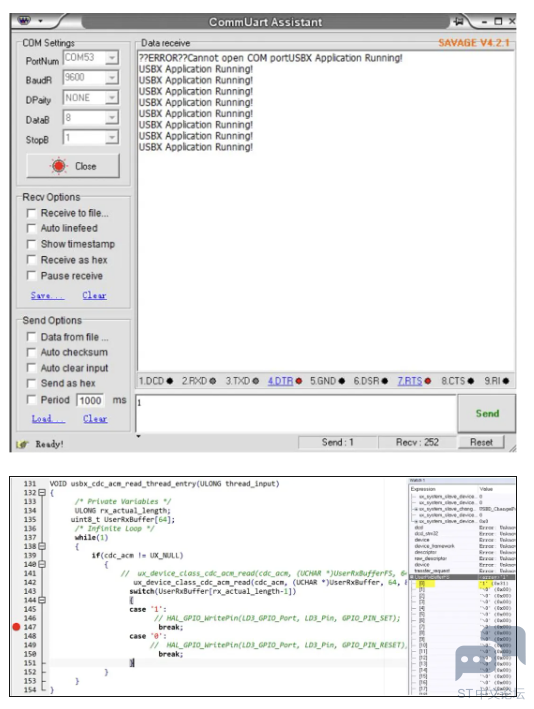This screenshot has width=534, height=709.
Task: Enable Auto checksum checkbox
Action: (x=31, y=352)
